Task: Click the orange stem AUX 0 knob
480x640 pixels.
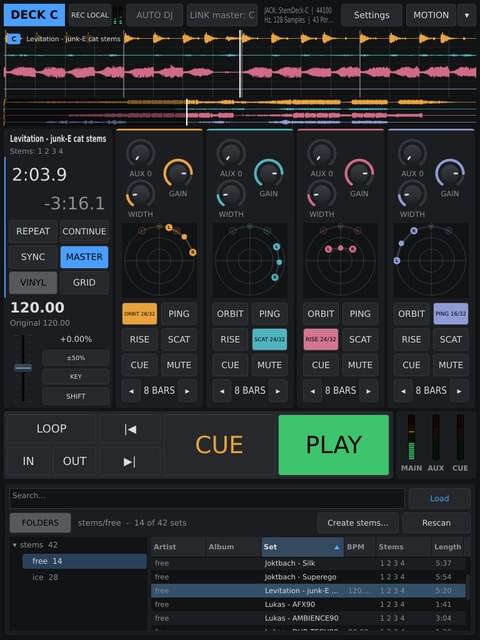Action: click(x=141, y=154)
